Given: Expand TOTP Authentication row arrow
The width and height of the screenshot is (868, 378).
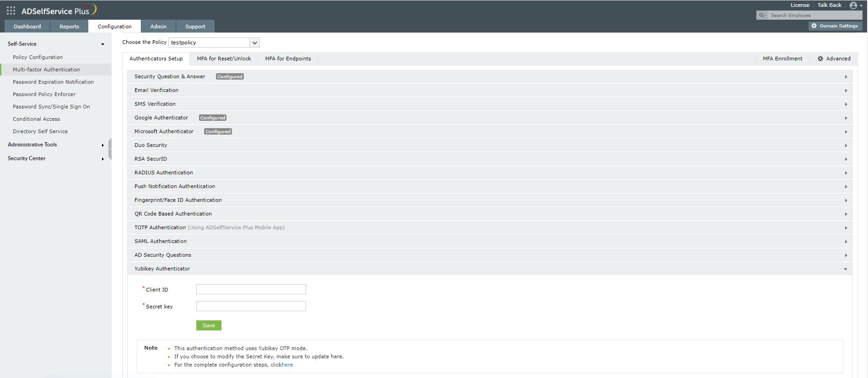Looking at the screenshot, I should [846, 228].
